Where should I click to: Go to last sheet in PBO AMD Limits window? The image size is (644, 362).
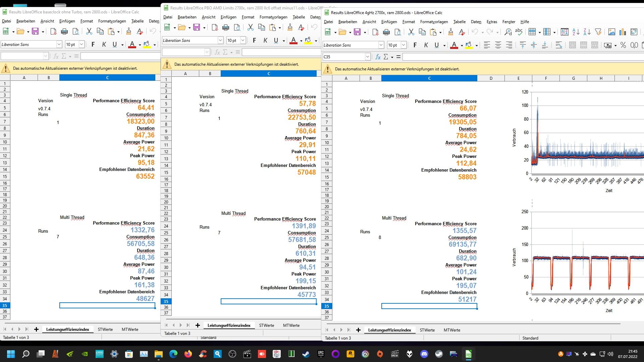point(188,325)
